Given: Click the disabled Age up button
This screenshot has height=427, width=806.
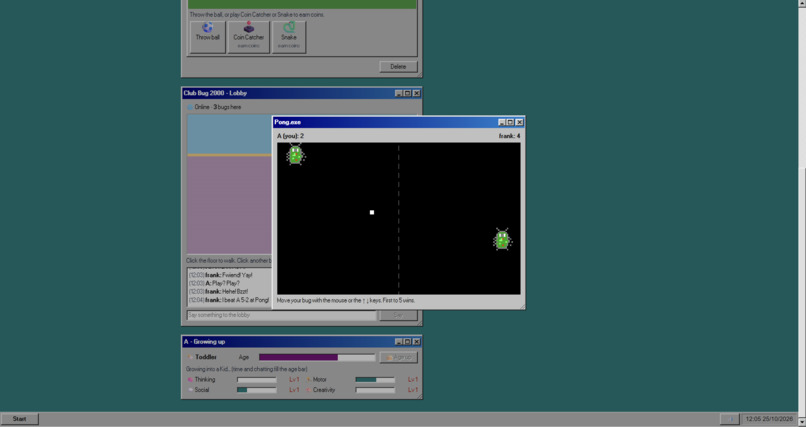Looking at the screenshot, I should tap(398, 357).
